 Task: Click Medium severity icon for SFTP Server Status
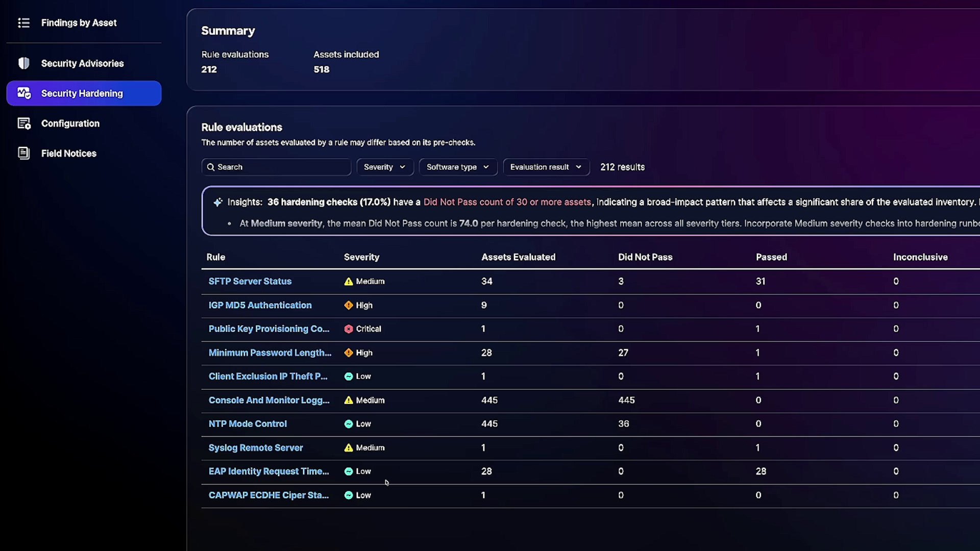[349, 282]
